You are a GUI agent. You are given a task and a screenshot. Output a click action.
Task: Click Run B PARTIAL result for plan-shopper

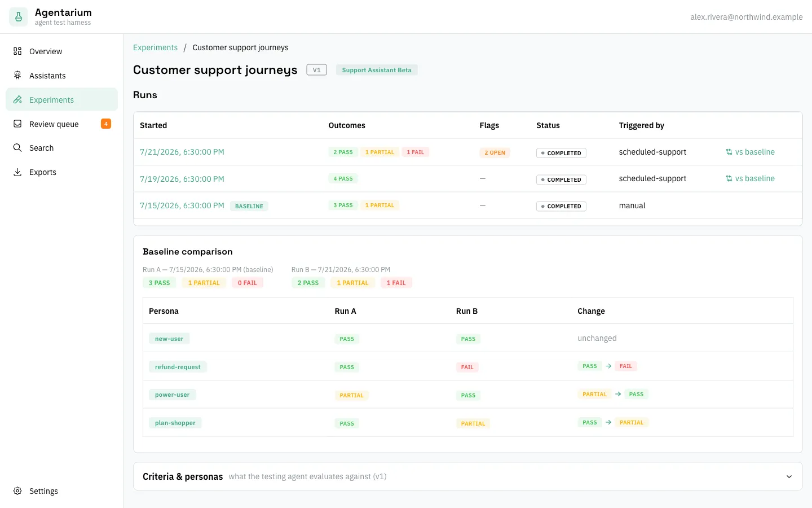[473, 423]
